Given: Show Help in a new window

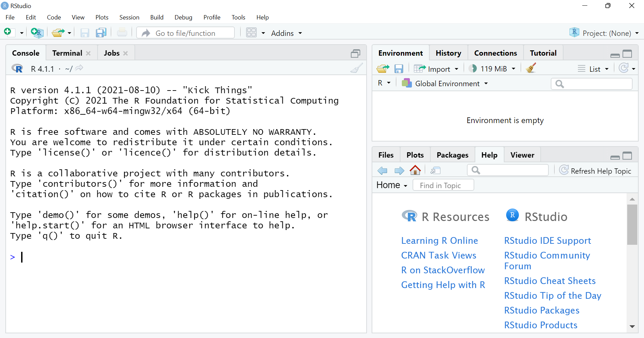Looking at the screenshot, I should (x=435, y=171).
